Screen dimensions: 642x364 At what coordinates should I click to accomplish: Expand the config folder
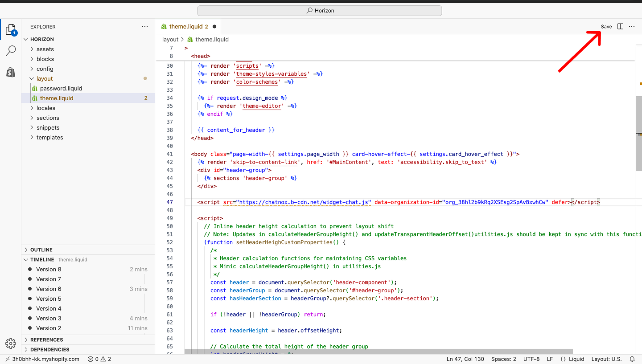coord(88,69)
